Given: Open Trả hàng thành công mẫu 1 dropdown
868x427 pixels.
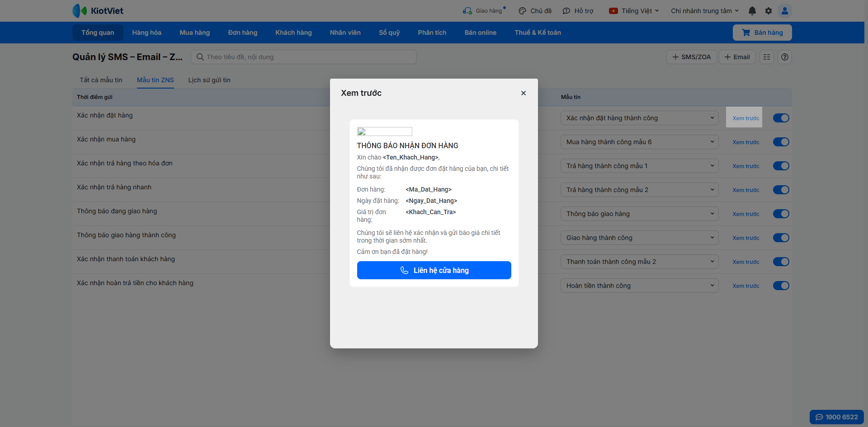Looking at the screenshot, I should pyautogui.click(x=640, y=166).
